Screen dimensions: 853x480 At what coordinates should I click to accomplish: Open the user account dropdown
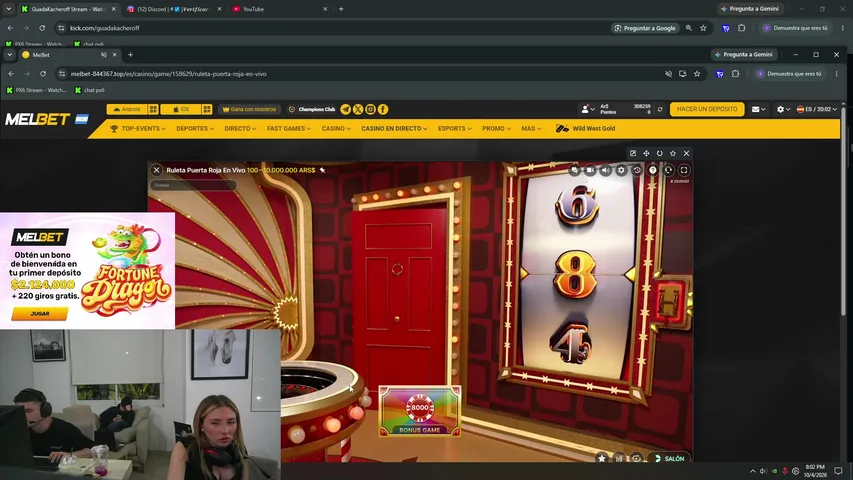[x=588, y=109]
